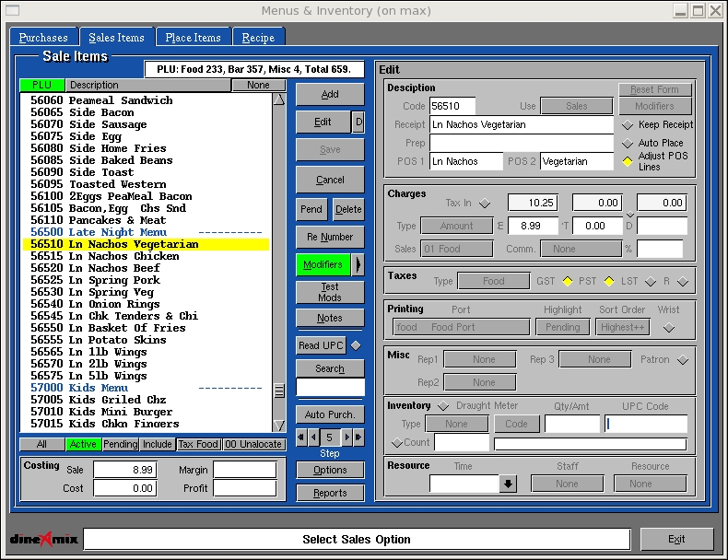728x560 pixels.
Task: Open Sales 01 Food category selector
Action: point(456,249)
